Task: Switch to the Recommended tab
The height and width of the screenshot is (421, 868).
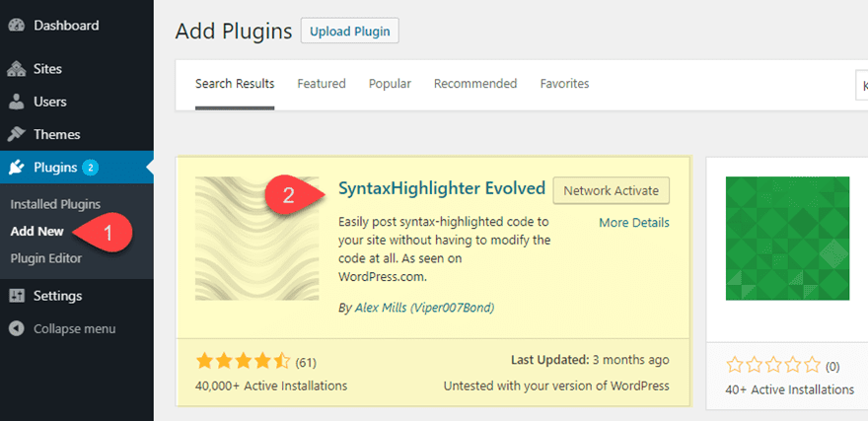Action: (475, 84)
